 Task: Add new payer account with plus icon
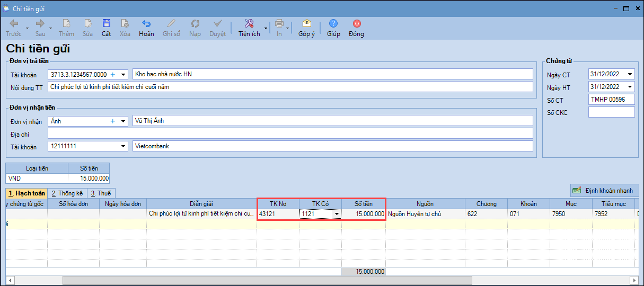112,74
